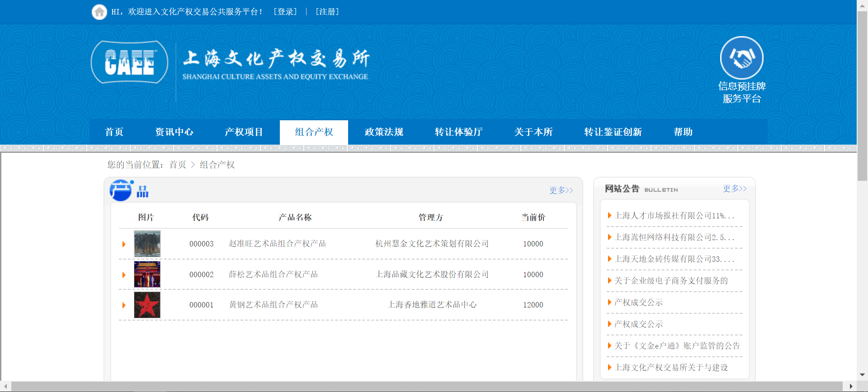Click 更多>> in the 网站公告 panel
868x392 pixels.
[735, 189]
